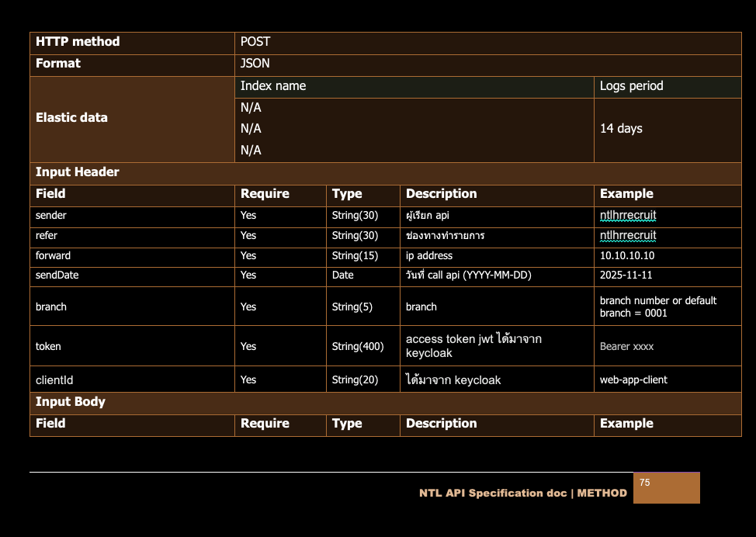
Task: Click the Input Header section row
Action: (x=78, y=172)
